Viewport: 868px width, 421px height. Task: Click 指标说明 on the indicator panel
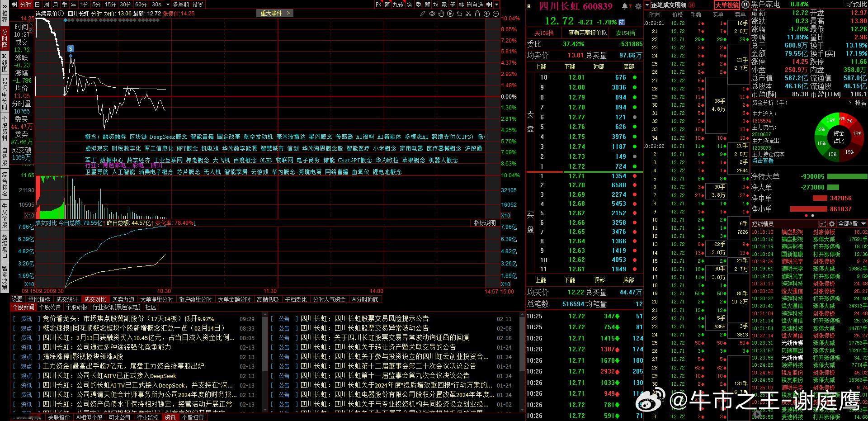(485, 223)
